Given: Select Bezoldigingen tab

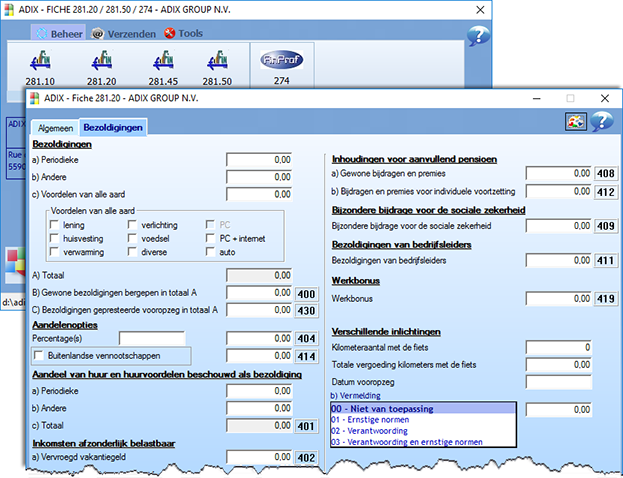Looking at the screenshot, I should [x=113, y=127].
